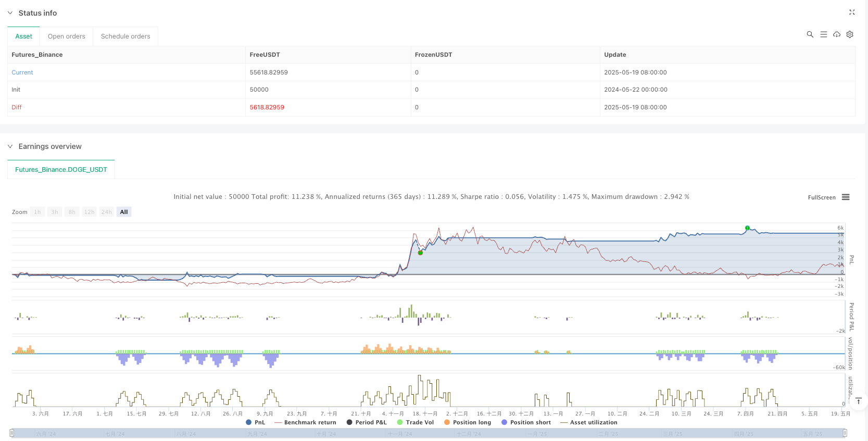
Task: Click the scroll-to-top arrow icon
Action: coord(859,401)
